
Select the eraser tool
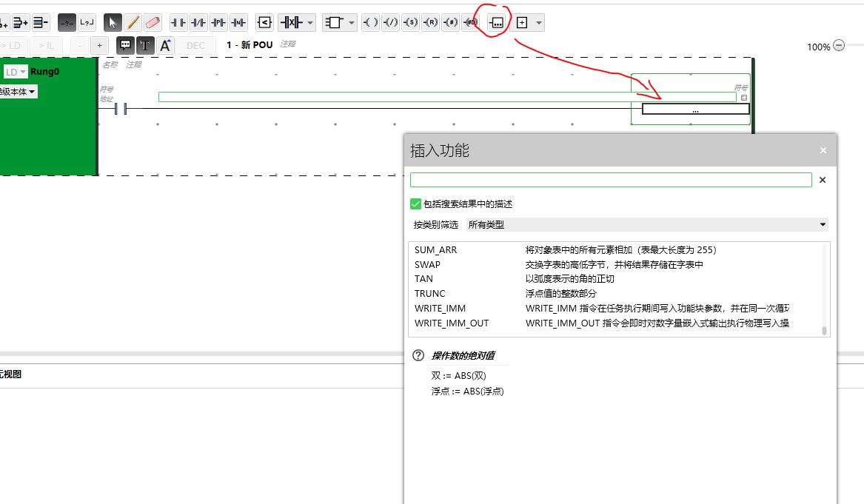pyautogui.click(x=153, y=23)
